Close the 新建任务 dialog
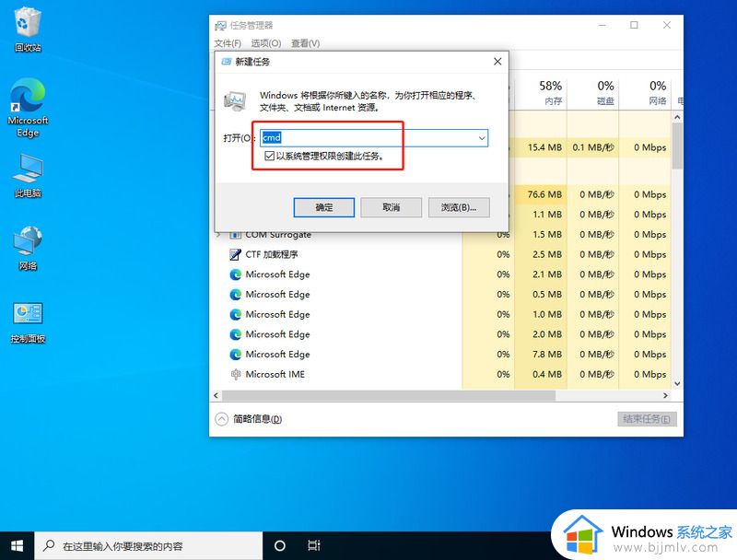The image size is (737, 560). pyautogui.click(x=497, y=62)
